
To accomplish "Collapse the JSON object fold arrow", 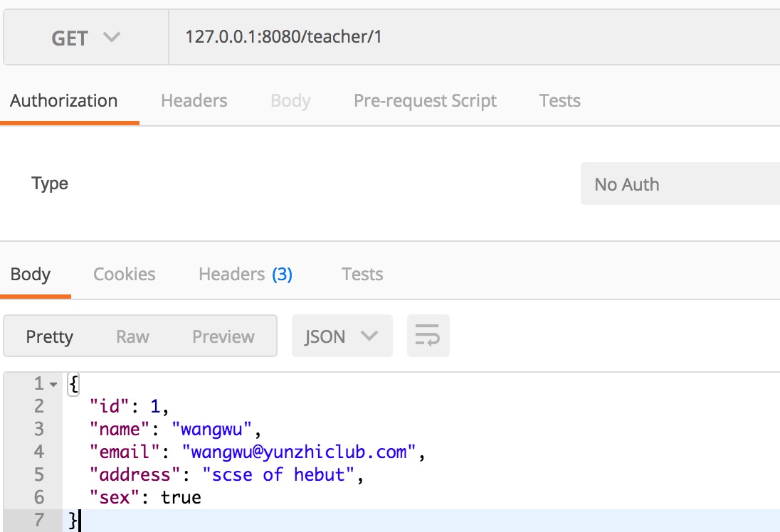I will (x=53, y=384).
